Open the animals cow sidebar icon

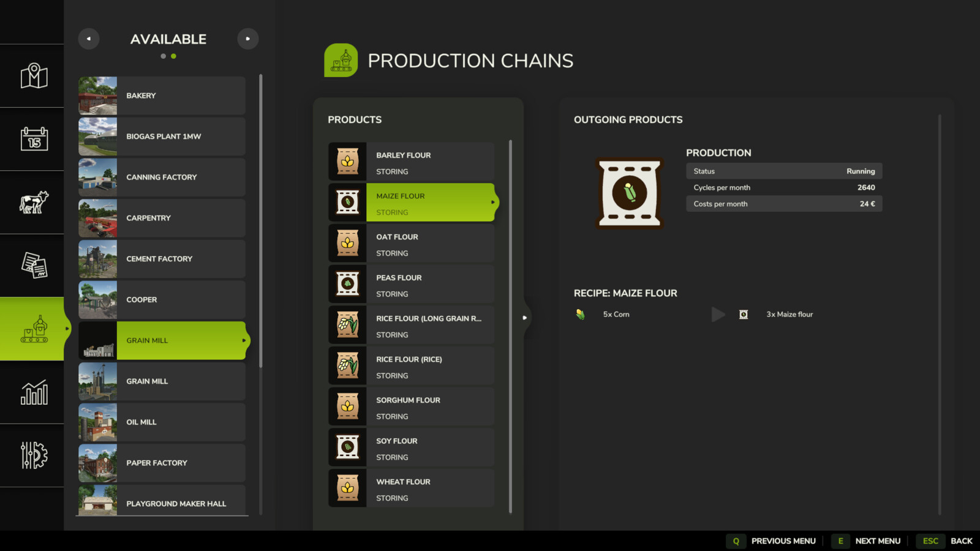(34, 202)
